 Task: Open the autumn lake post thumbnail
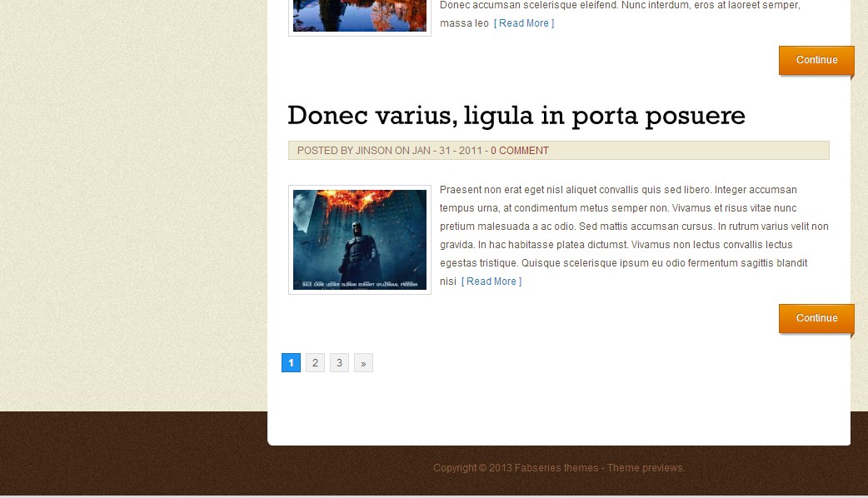coord(359,15)
